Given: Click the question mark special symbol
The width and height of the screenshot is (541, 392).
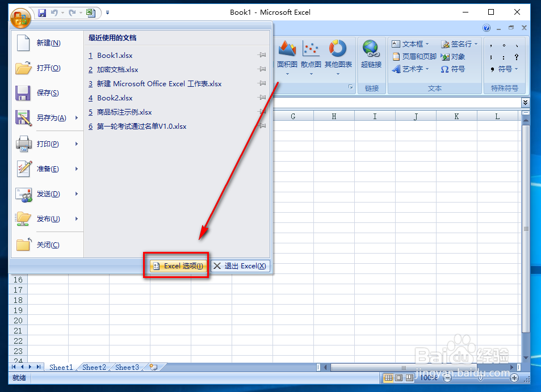Looking at the screenshot, I should 517,57.
